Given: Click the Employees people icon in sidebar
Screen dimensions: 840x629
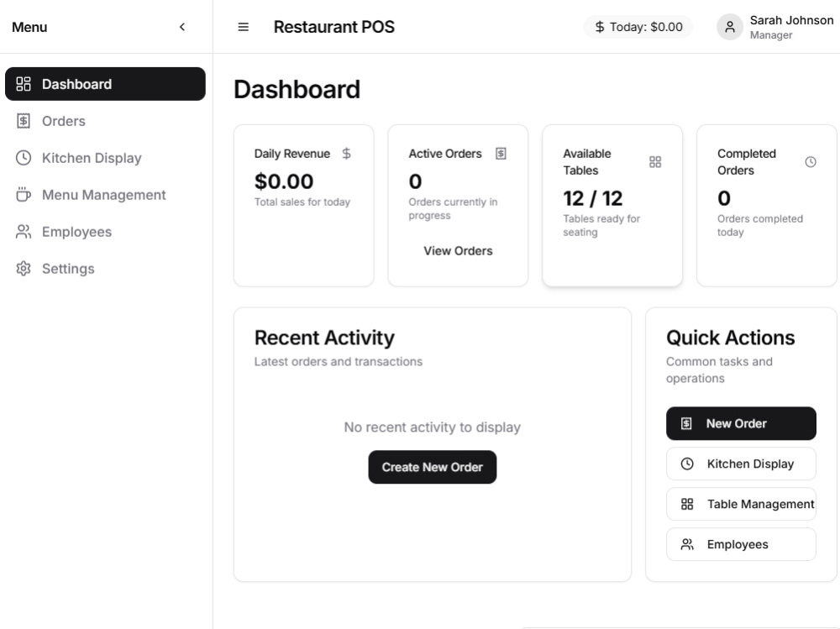Looking at the screenshot, I should pyautogui.click(x=24, y=232).
